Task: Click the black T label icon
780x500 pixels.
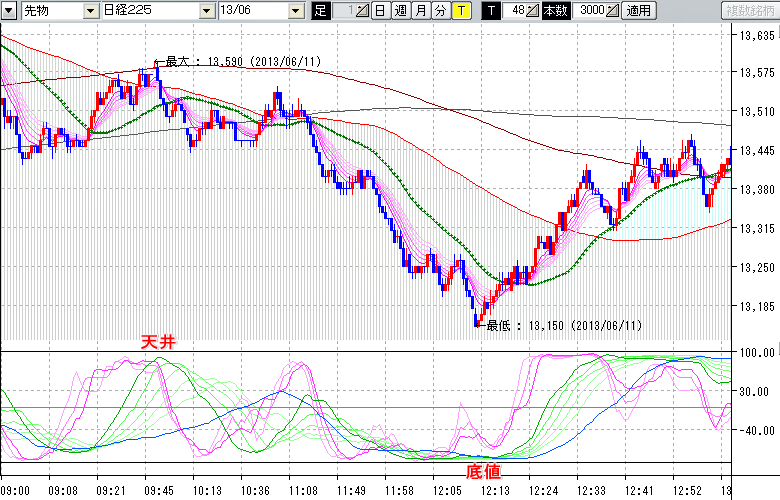Action: (491, 11)
